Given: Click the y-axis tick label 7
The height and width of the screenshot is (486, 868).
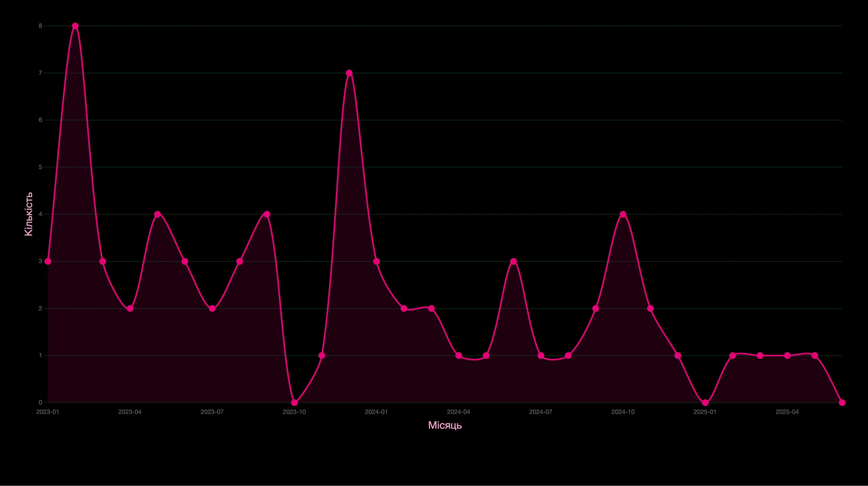Looking at the screenshot, I should tap(41, 73).
